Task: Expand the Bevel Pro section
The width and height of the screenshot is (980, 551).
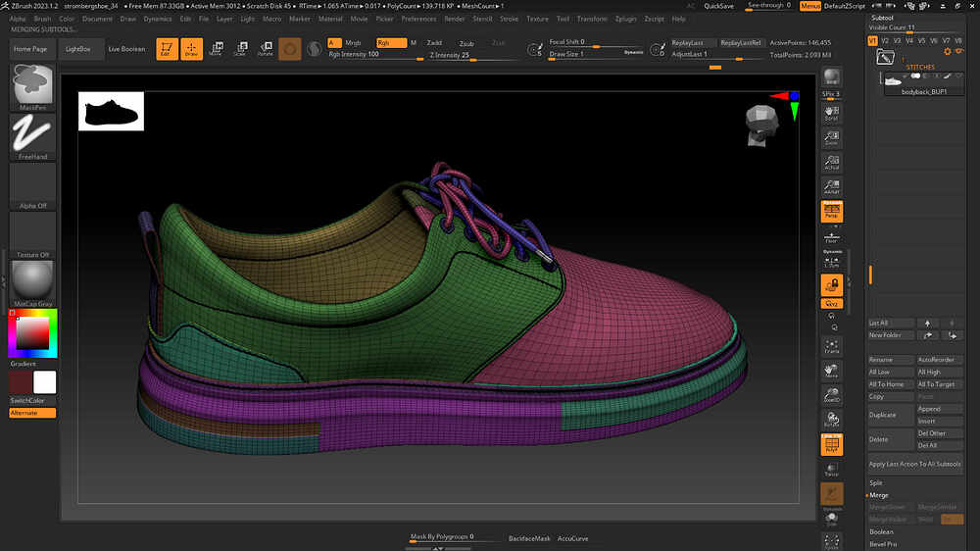Action: click(883, 544)
